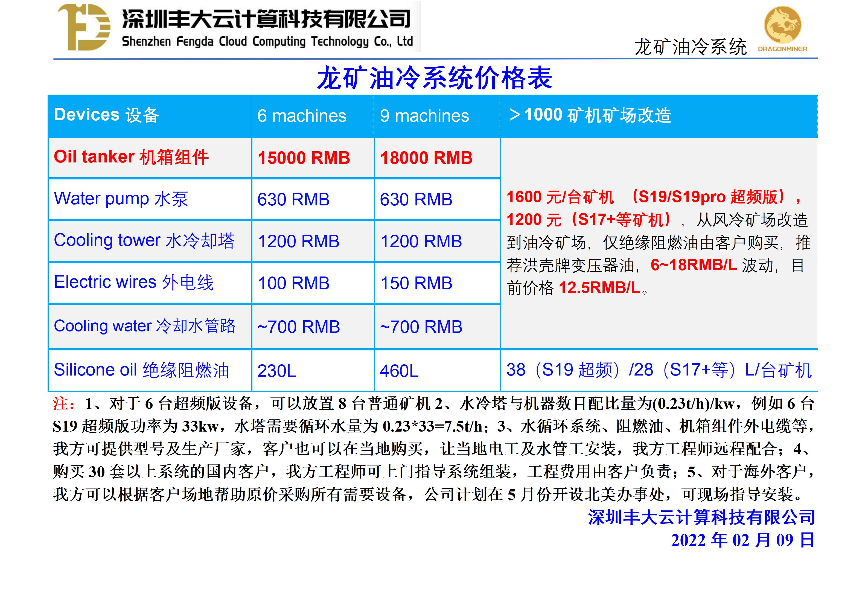Click the note line starting 我方可以根据客户场地
Viewport: 868px width, 614px height.
tap(428, 494)
